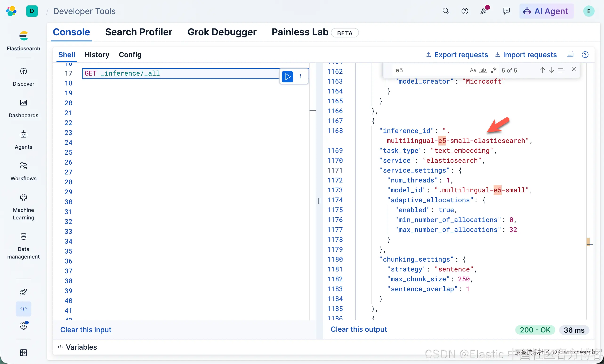Click the 36 ms response time badge

pos(574,330)
